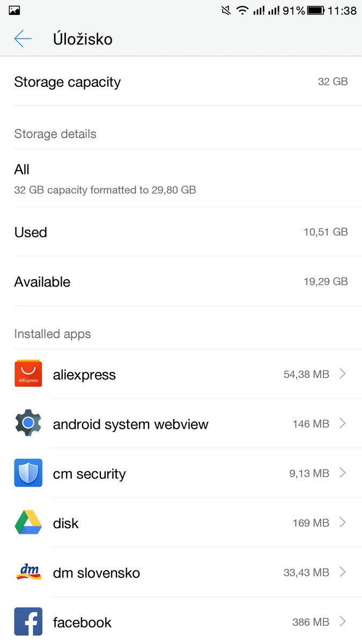
Task: Tap the Storage capacity row
Action: (x=181, y=82)
